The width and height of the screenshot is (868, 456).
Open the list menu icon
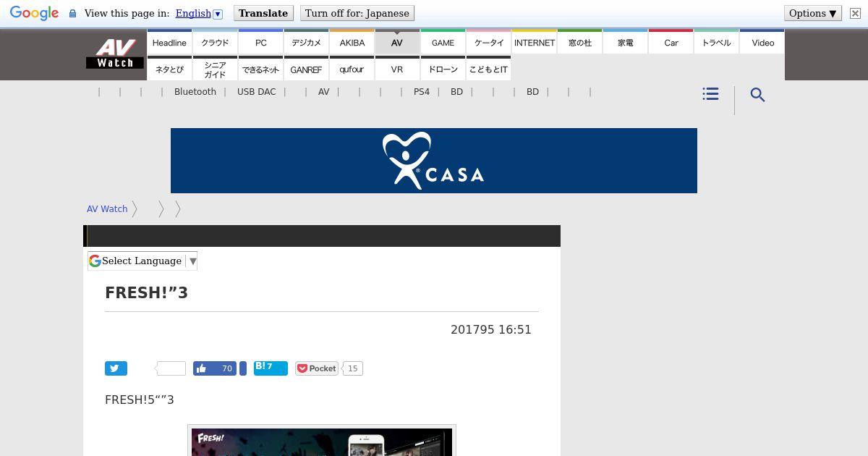pyautogui.click(x=710, y=94)
